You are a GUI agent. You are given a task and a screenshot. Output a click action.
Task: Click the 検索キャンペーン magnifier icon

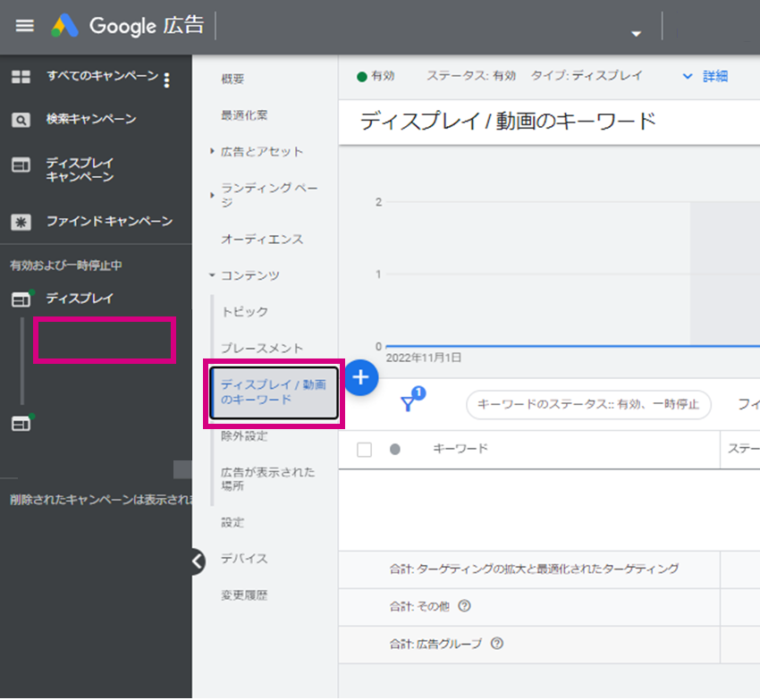[x=21, y=120]
